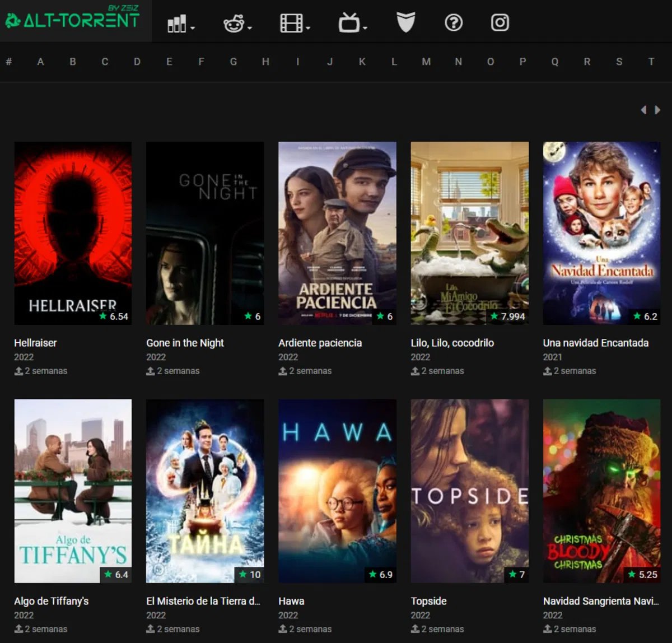Click the upload time under Topside

click(437, 629)
